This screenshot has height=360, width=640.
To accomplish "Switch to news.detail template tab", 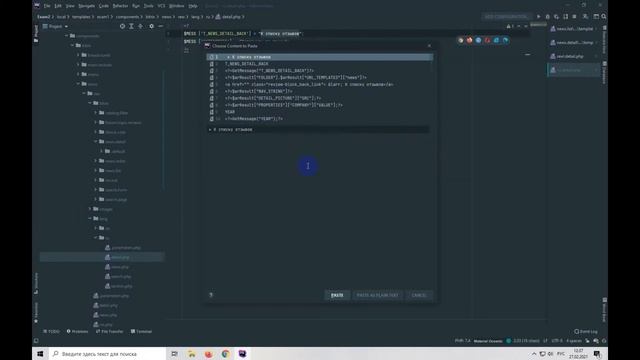I will (x=574, y=42).
